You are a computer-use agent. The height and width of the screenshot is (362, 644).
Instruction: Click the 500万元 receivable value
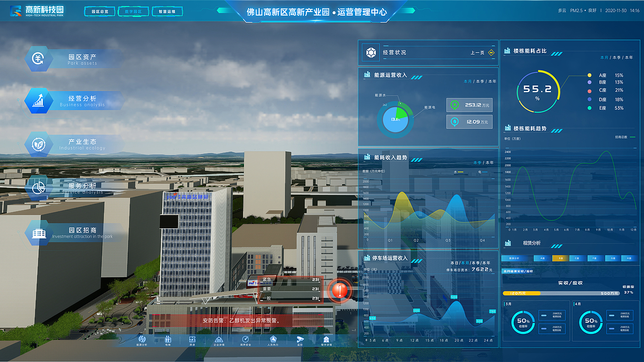coord(610,293)
